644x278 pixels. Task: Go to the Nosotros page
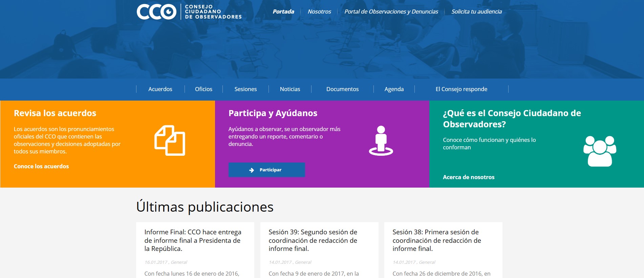click(x=319, y=12)
